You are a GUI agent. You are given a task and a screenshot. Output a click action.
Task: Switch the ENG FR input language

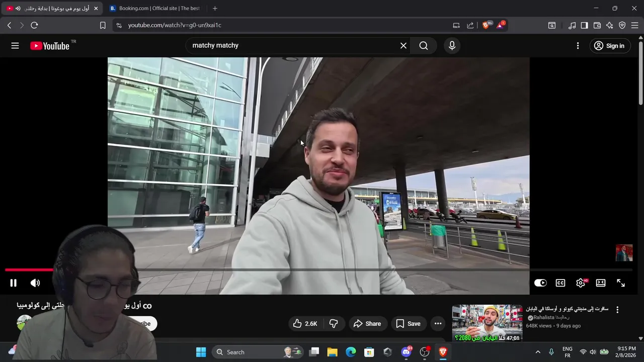568,352
